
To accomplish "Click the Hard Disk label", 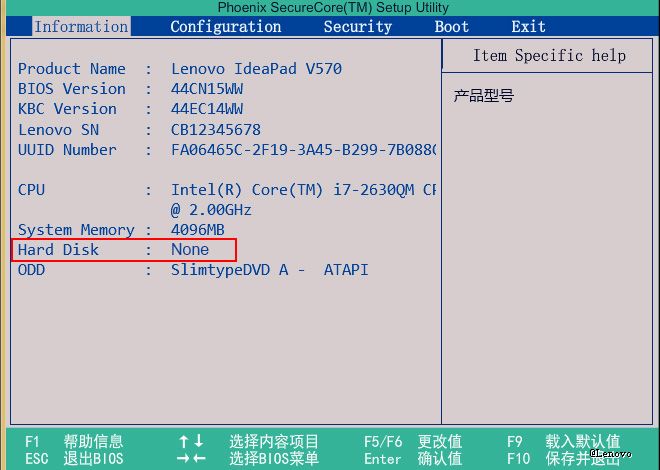I will tap(58, 250).
